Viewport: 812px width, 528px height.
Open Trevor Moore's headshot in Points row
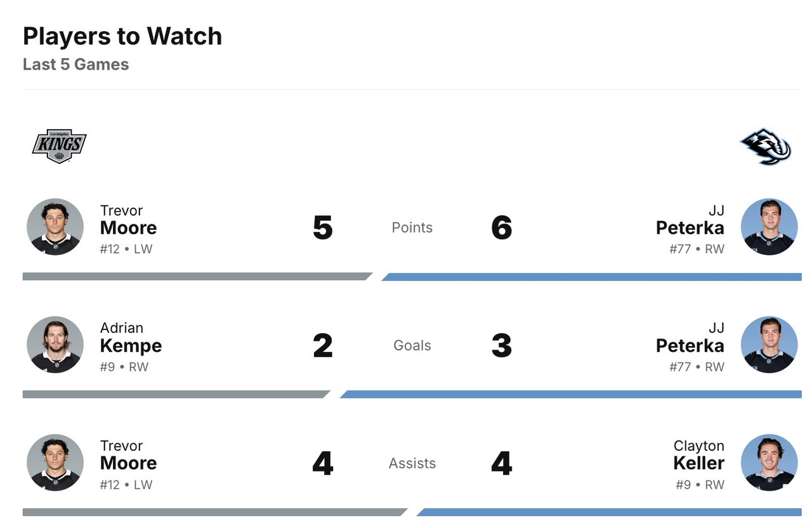(x=55, y=227)
